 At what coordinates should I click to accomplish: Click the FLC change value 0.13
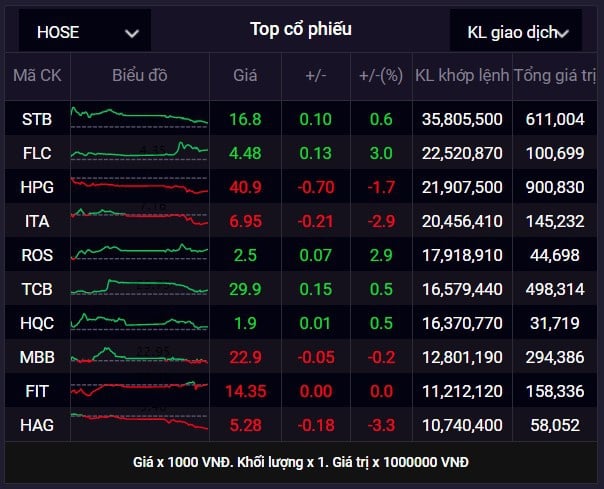315,153
